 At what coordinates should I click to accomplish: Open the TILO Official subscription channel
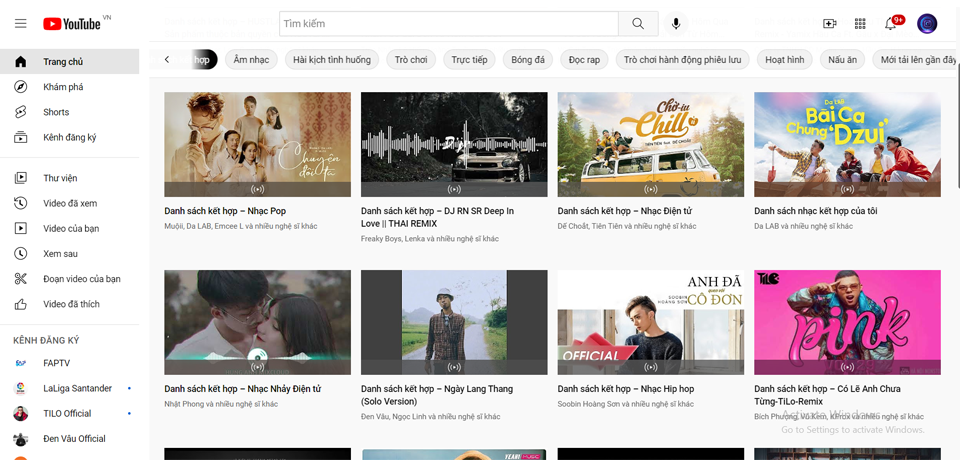click(x=69, y=413)
